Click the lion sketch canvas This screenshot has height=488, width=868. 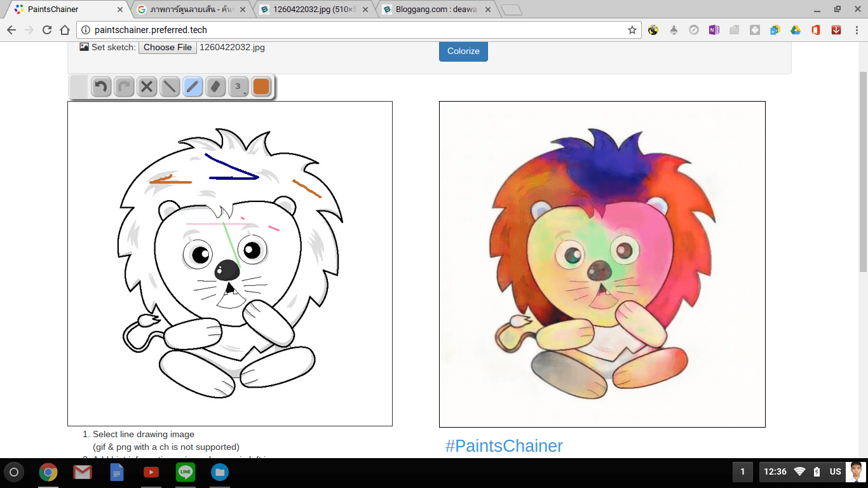[x=230, y=264]
